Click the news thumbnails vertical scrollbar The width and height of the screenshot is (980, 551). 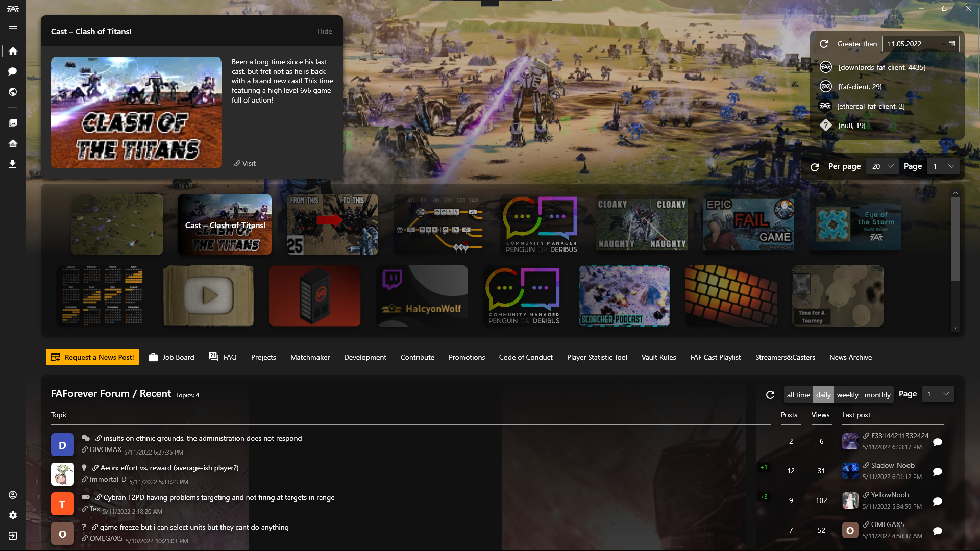955,239
